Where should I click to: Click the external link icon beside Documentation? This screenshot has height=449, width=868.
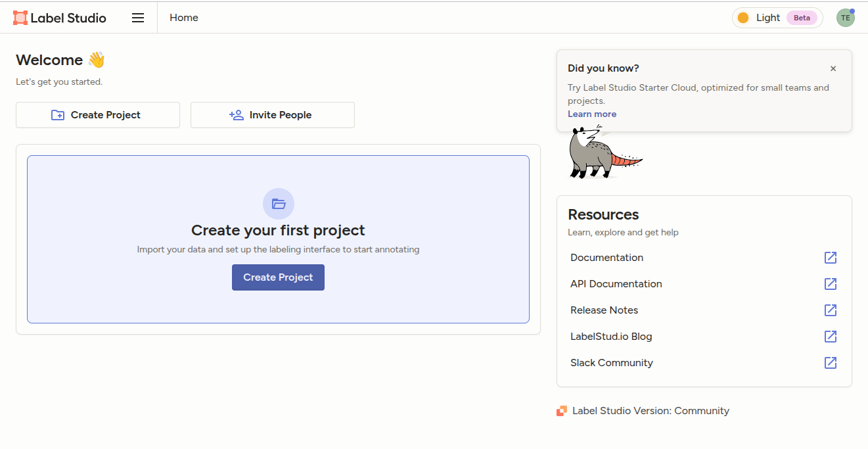point(831,258)
